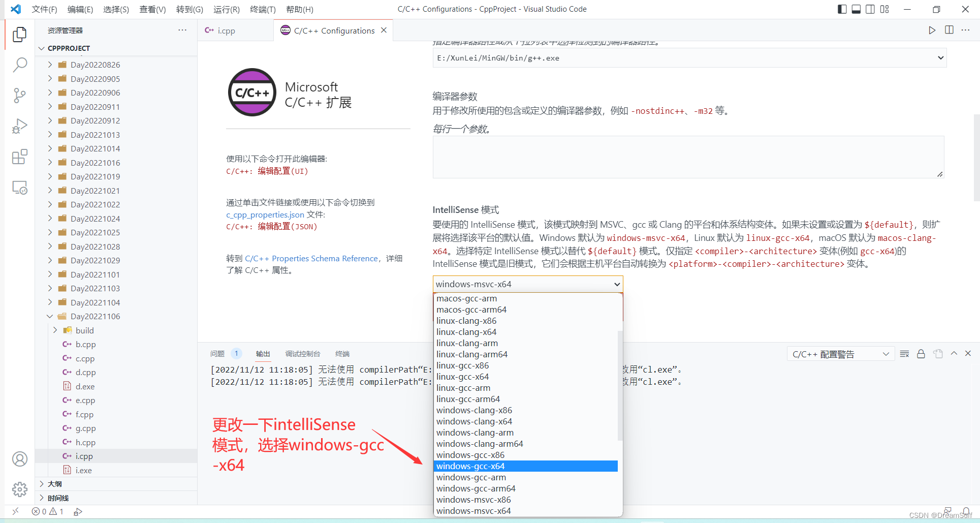Open the d.exe file
This screenshot has width=980, height=523.
[x=116, y=386]
